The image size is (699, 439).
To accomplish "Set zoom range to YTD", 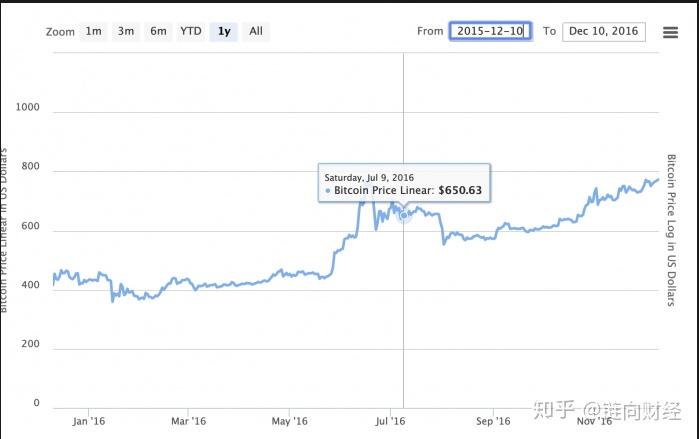I will click(x=190, y=31).
